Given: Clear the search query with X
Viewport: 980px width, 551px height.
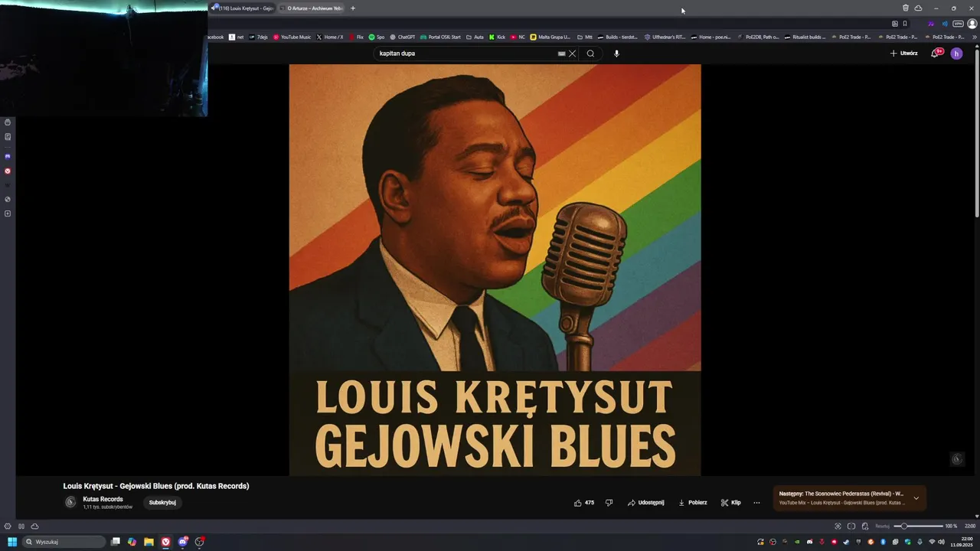Looking at the screenshot, I should coord(572,54).
